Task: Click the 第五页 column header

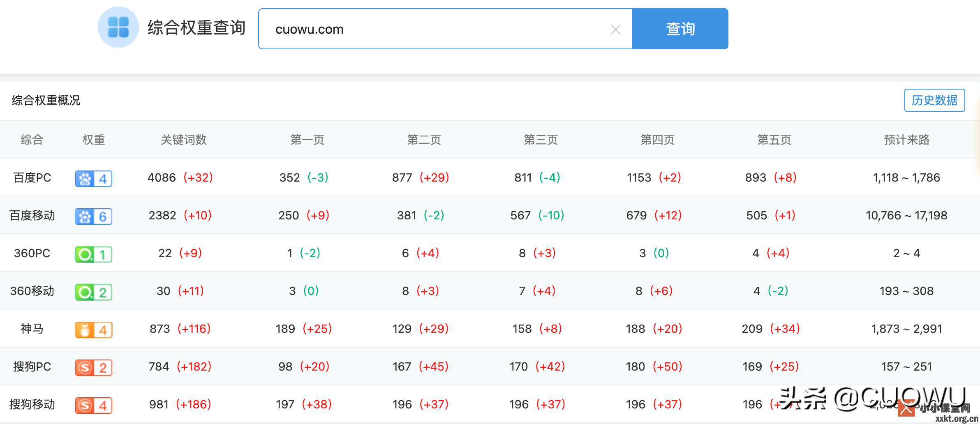Action: tap(774, 140)
